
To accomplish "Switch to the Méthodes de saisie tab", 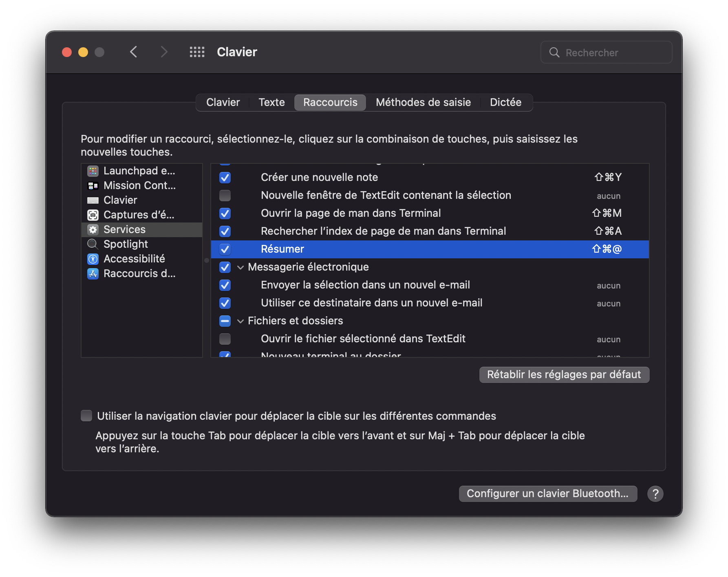I will point(423,102).
